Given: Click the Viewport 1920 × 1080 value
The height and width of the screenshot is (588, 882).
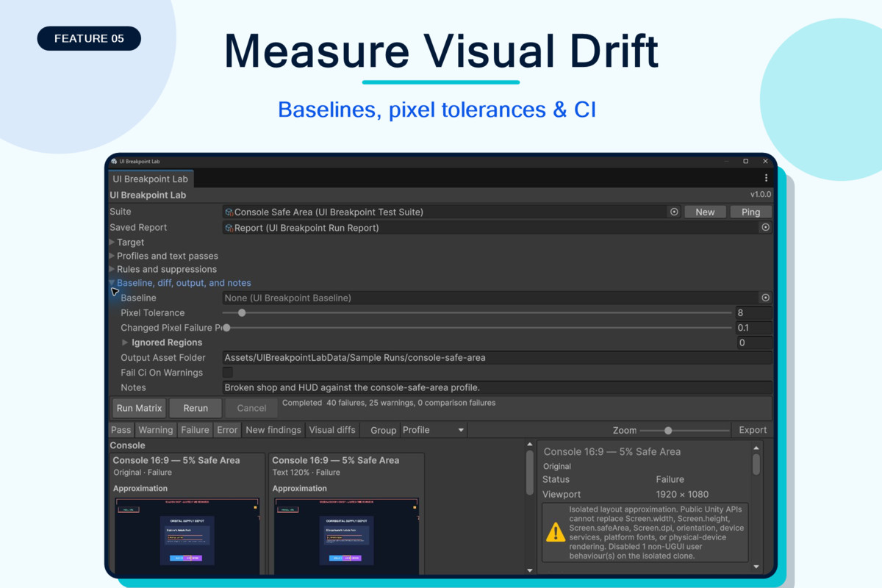Looking at the screenshot, I should pos(682,495).
